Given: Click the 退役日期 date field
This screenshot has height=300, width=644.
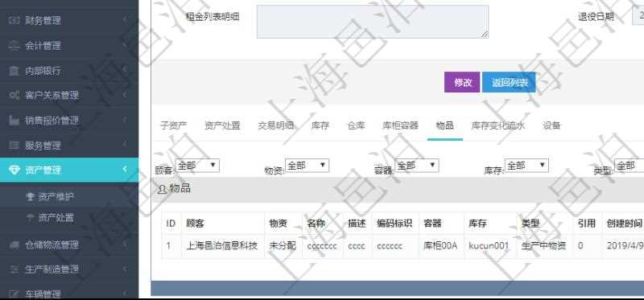Looking at the screenshot, I should tap(638, 16).
